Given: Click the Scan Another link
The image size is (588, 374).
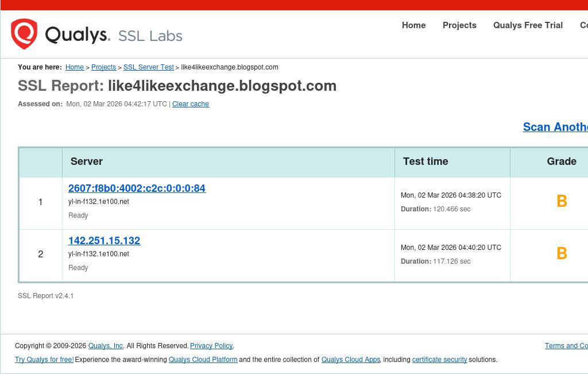Looking at the screenshot, I should point(555,127).
